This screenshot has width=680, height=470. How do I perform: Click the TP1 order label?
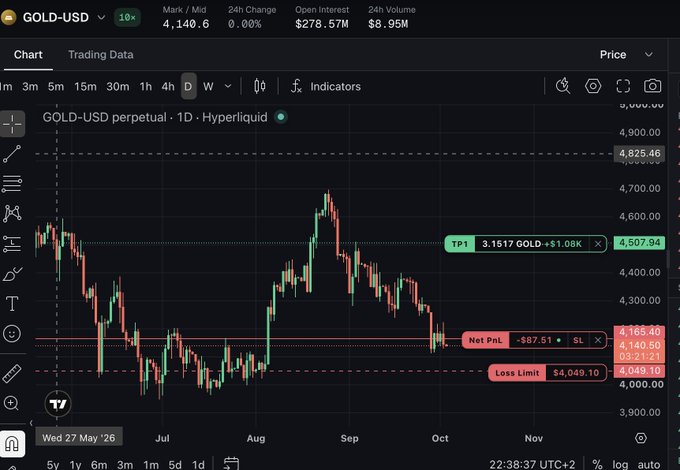(460, 244)
